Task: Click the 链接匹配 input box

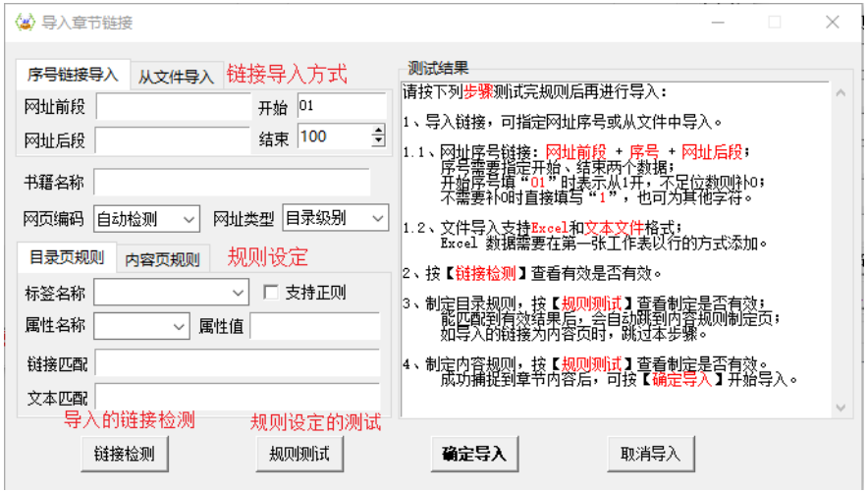Action: [x=237, y=363]
